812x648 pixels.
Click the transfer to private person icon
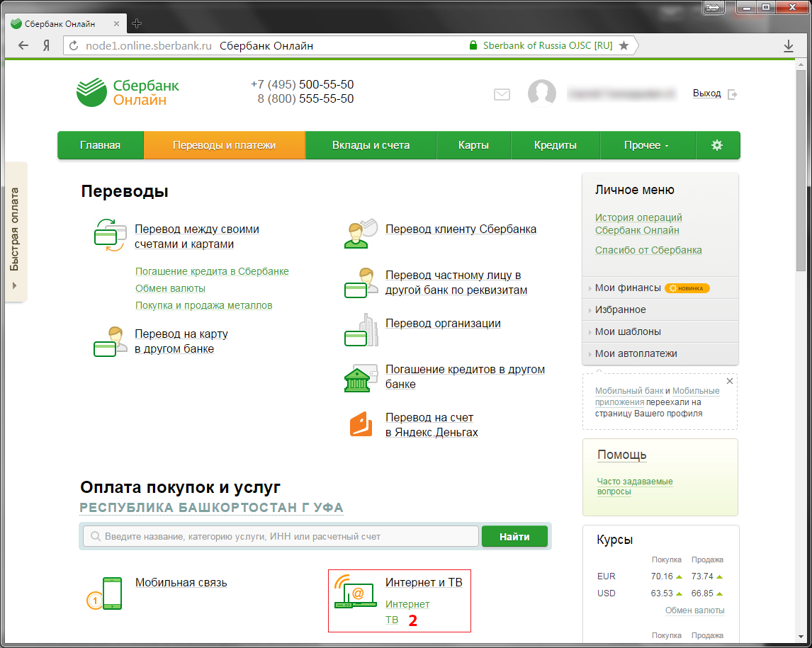pyautogui.click(x=361, y=283)
